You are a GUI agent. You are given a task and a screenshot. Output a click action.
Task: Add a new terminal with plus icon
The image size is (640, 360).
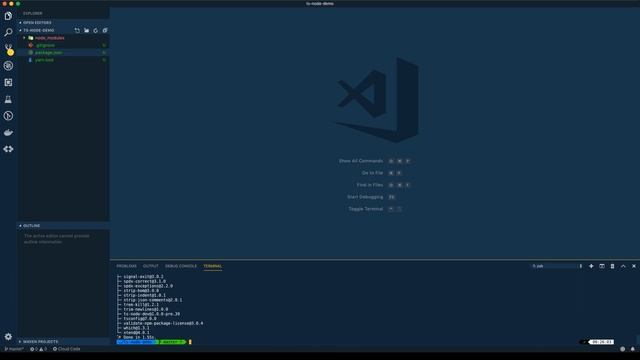click(x=591, y=266)
